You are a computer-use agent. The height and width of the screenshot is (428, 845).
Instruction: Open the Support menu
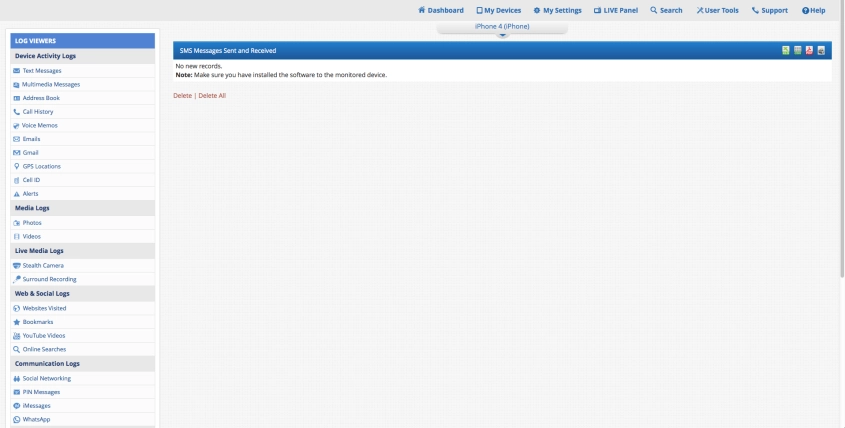770,10
